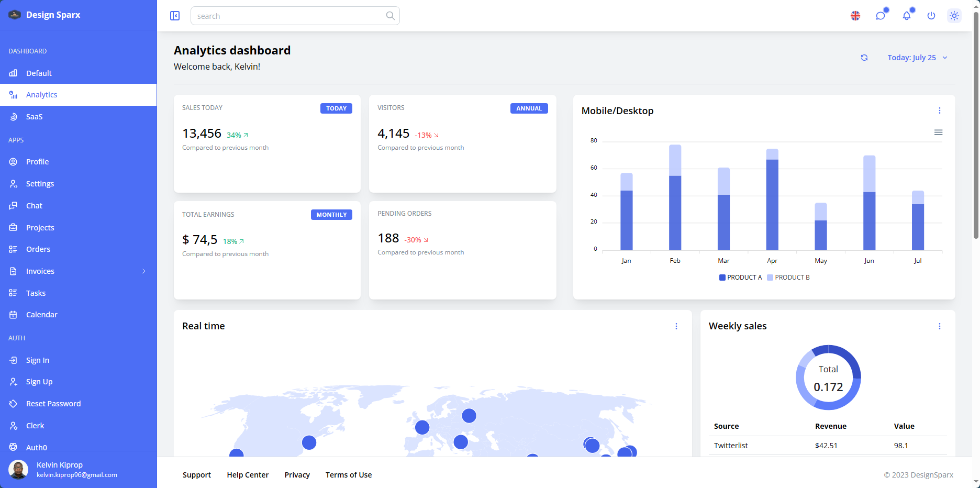
Task: Click the power/sign out icon
Action: coord(931,16)
